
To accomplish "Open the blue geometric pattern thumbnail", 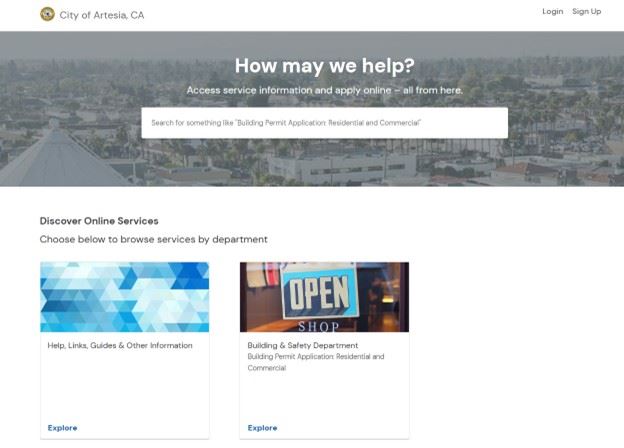I will [x=125, y=297].
